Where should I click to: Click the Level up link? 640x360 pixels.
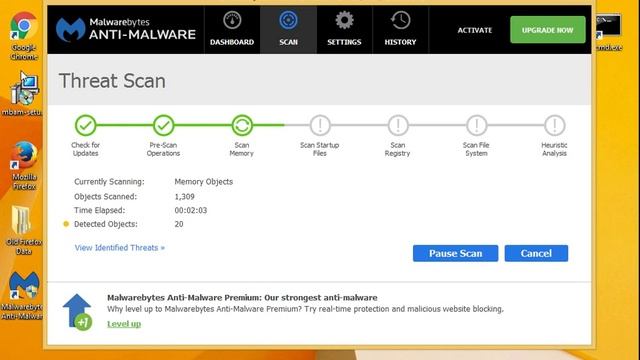click(x=124, y=324)
